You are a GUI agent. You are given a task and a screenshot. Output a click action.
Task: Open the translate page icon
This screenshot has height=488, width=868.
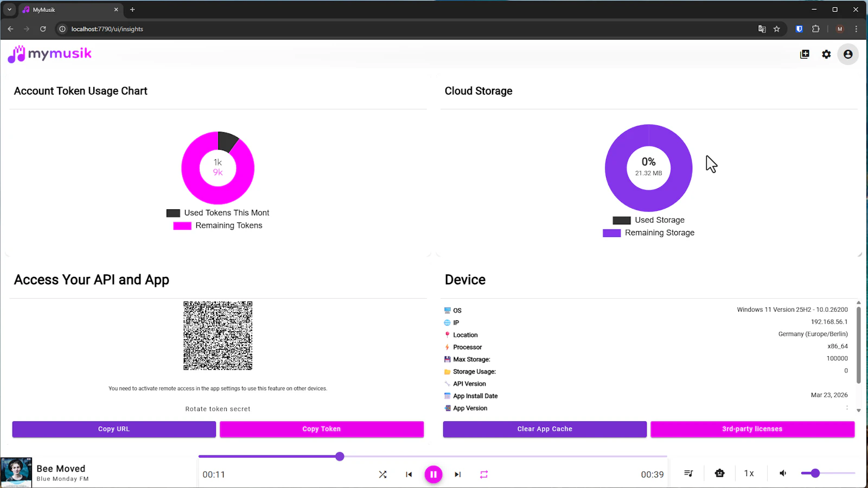click(x=762, y=29)
